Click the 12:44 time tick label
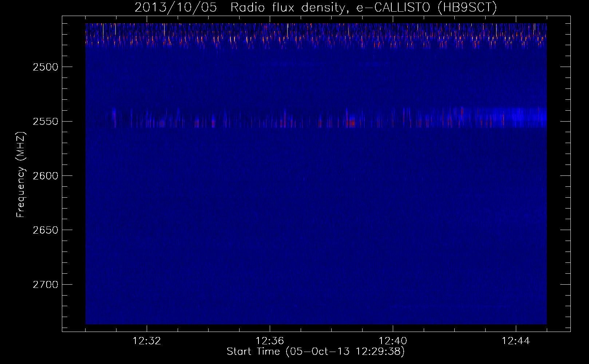The width and height of the screenshot is (589, 364). [516, 341]
